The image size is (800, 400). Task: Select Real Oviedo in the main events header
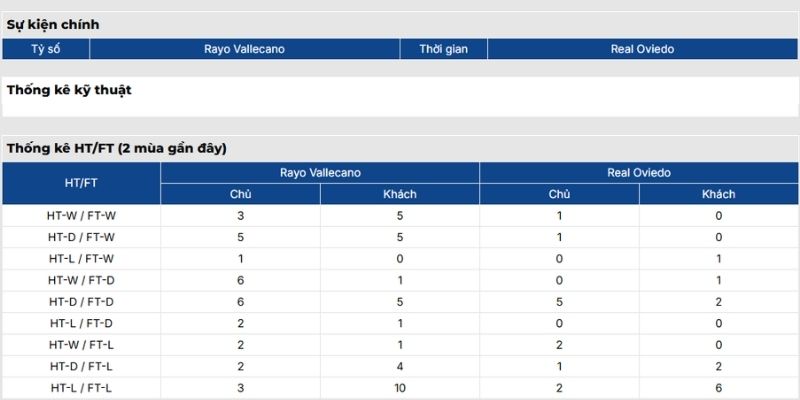[642, 49]
